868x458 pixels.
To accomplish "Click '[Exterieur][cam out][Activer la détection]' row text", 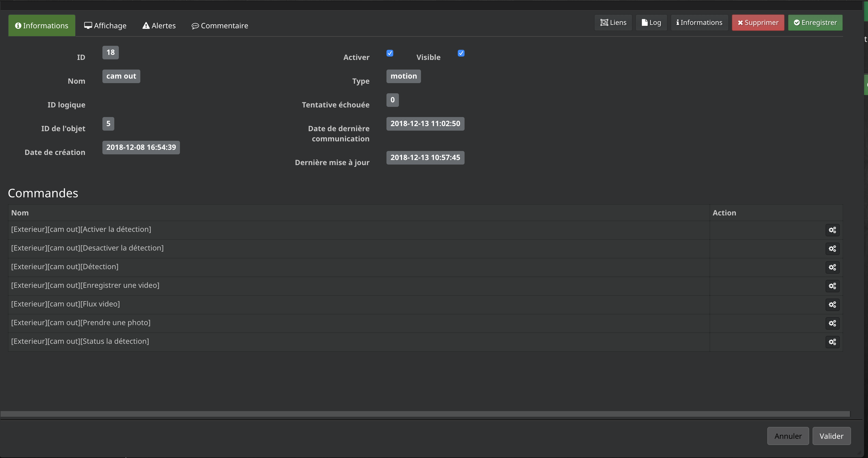I will tap(81, 229).
